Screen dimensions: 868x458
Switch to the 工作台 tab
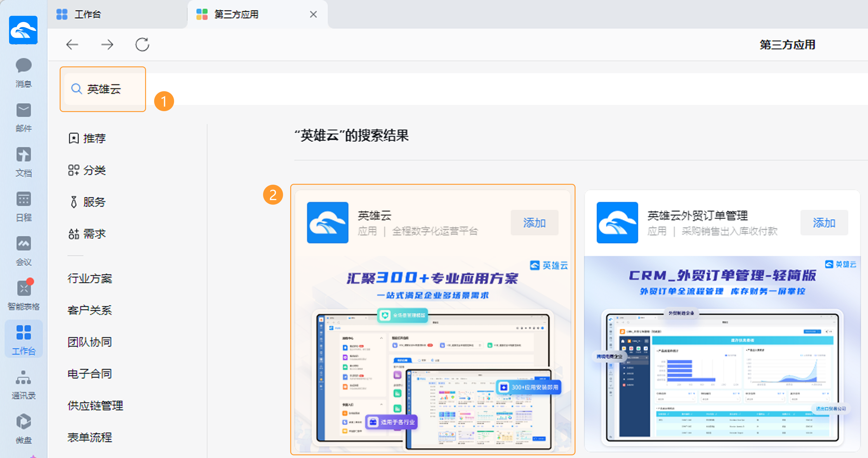pyautogui.click(x=88, y=14)
